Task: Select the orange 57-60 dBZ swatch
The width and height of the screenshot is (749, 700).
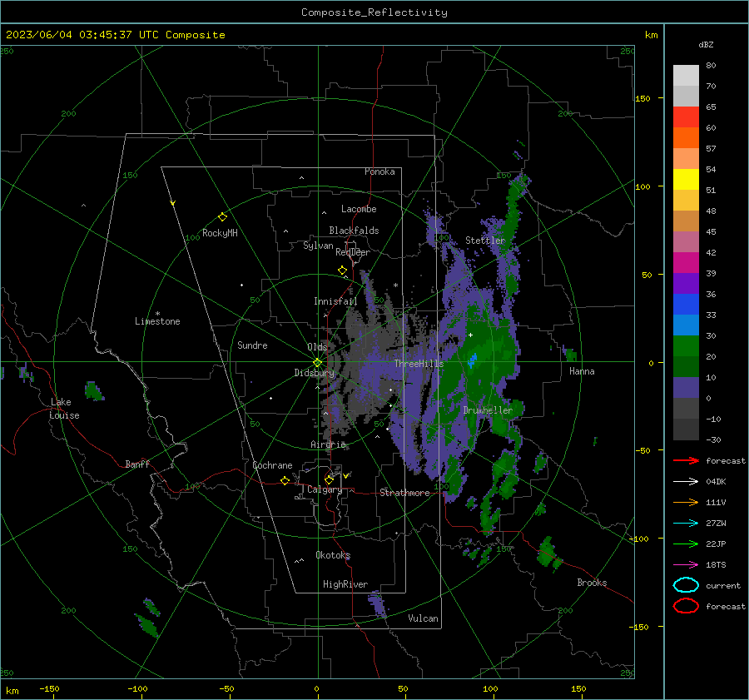Action: click(686, 138)
